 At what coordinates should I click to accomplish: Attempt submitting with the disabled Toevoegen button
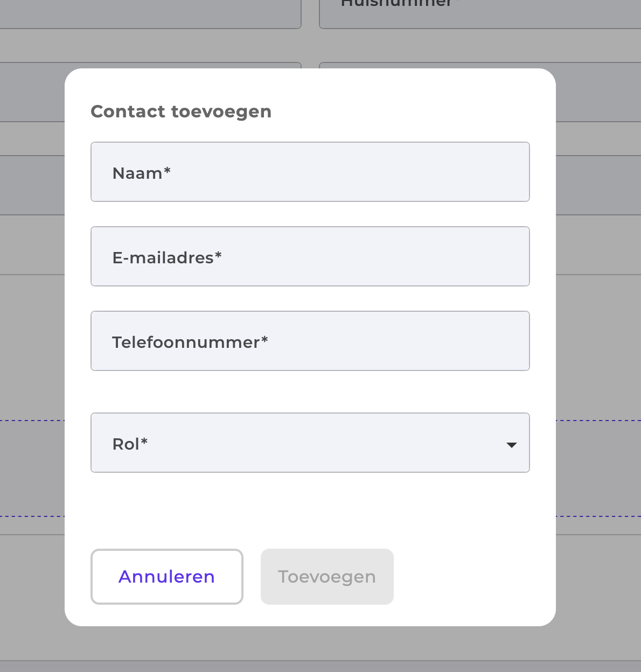[327, 576]
